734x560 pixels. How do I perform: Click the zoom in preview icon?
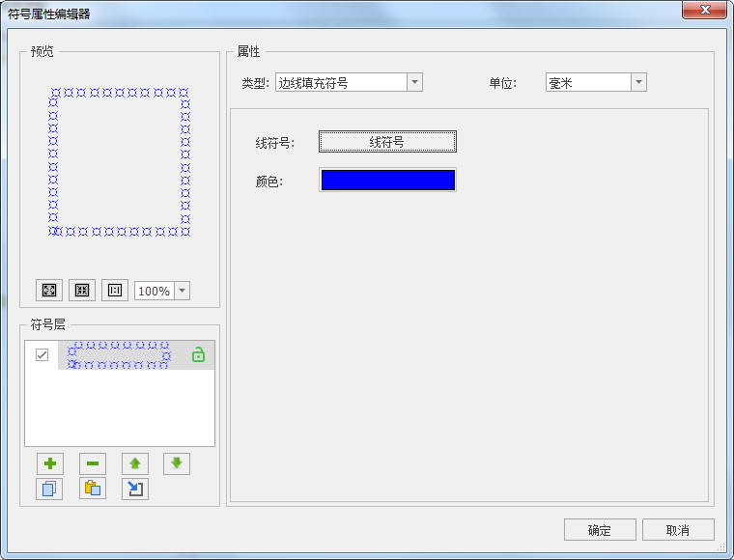pos(49,291)
